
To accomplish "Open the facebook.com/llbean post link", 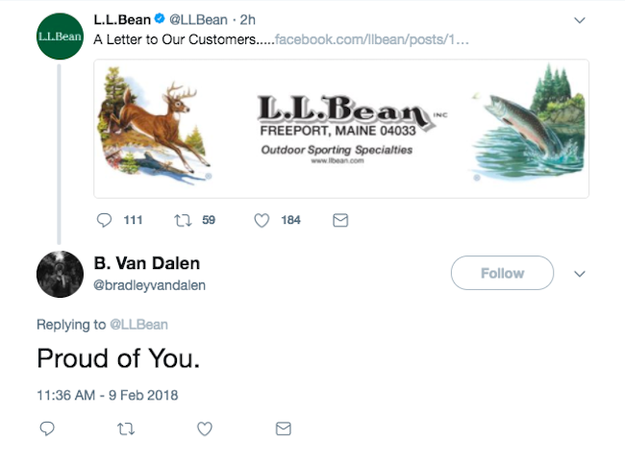I will [371, 40].
